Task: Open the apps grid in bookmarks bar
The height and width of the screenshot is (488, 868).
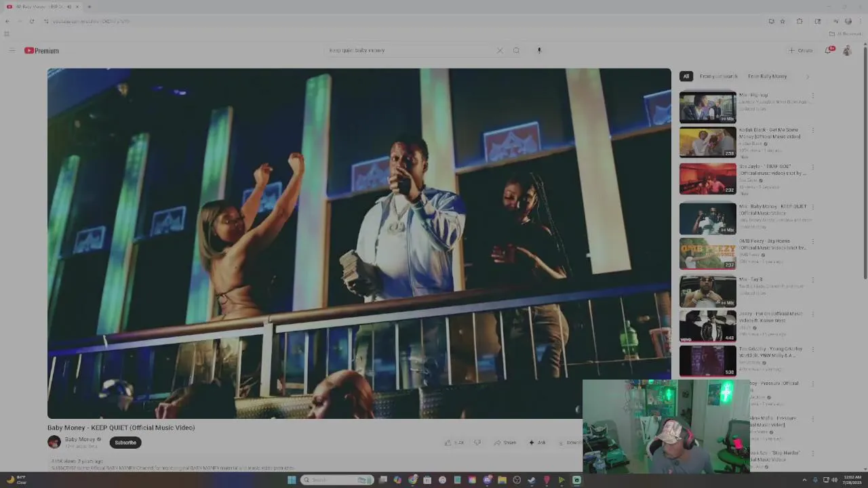Action: (x=7, y=33)
